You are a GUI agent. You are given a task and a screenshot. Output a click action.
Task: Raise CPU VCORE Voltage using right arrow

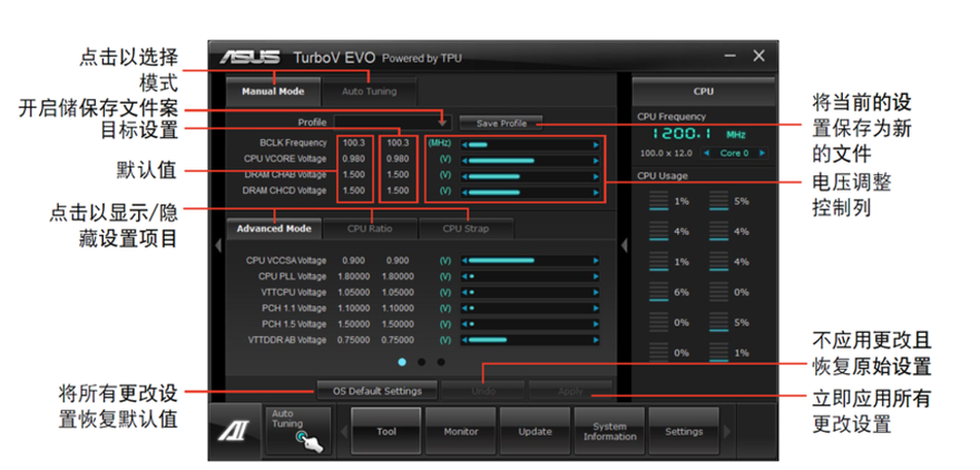596,161
